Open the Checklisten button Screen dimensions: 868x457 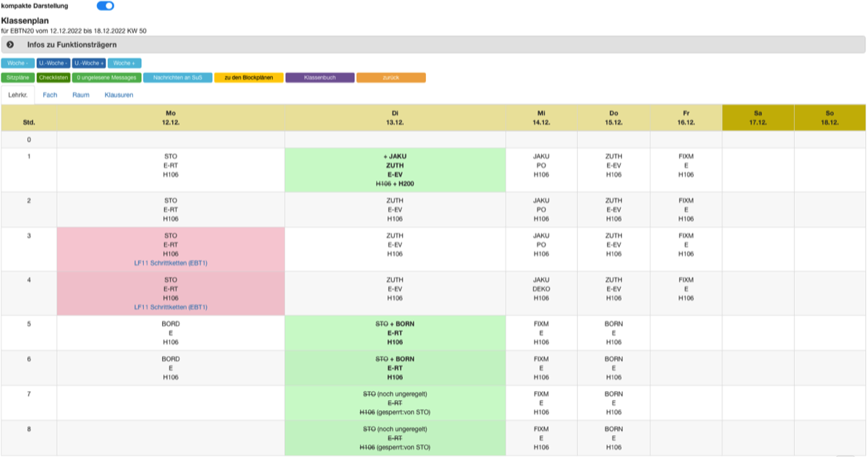coord(54,77)
